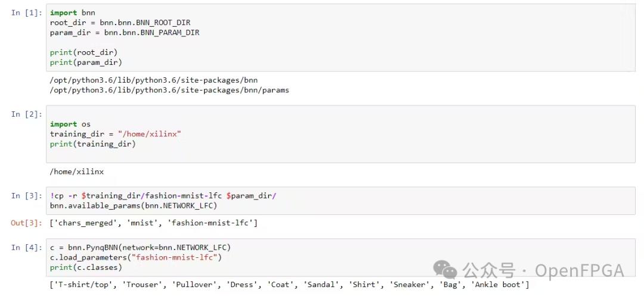Select the In [1] cell prompt
The image size is (644, 296).
click(x=24, y=13)
